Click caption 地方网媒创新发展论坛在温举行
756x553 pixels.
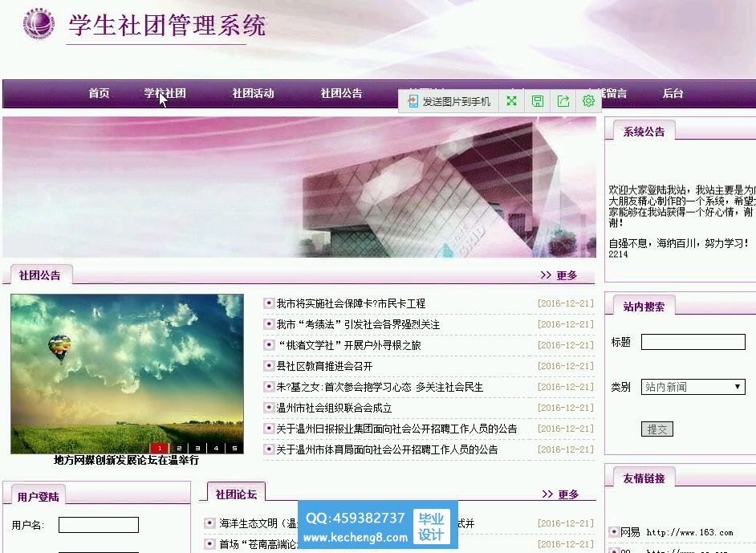click(126, 460)
